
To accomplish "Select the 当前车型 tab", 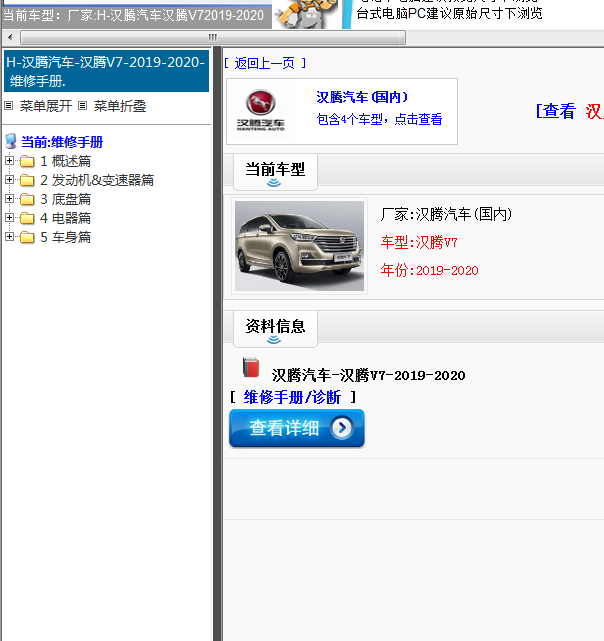I will 275,172.
